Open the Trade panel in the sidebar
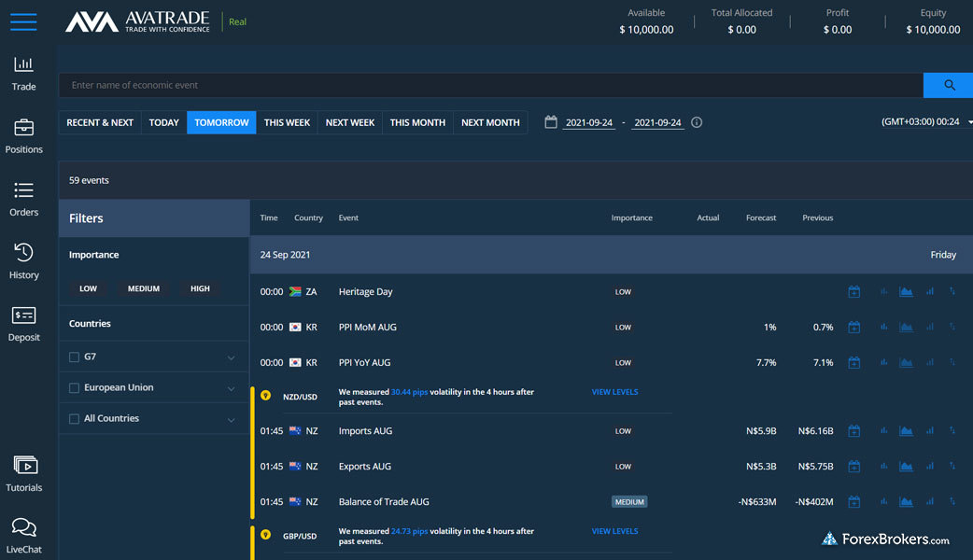Viewport: 973px width, 560px height. point(23,74)
